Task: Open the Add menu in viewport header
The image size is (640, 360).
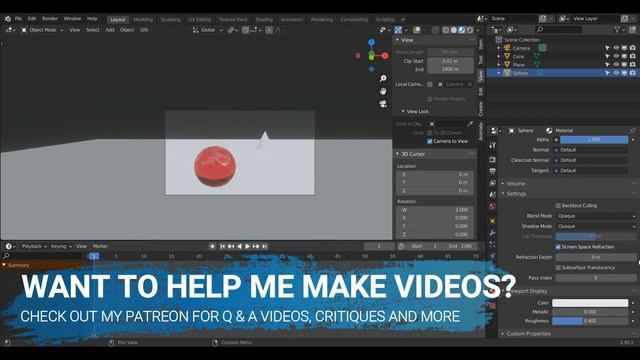Action: click(110, 30)
